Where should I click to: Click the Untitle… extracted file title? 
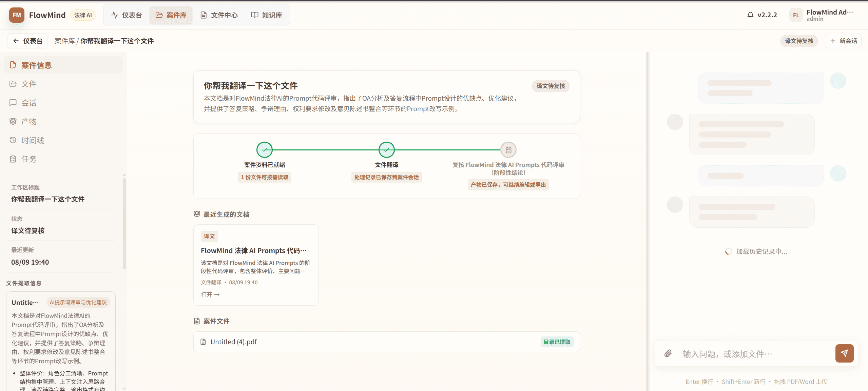tap(25, 303)
